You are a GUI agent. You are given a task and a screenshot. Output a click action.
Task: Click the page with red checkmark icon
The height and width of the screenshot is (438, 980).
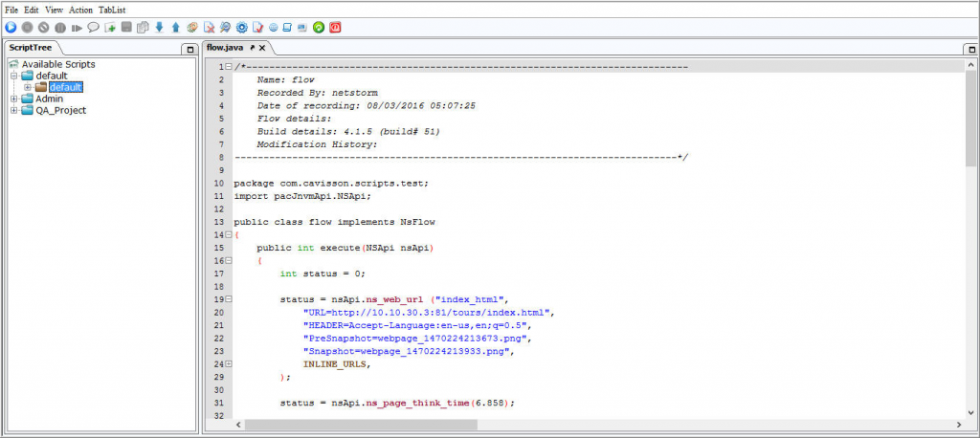pyautogui.click(x=257, y=28)
